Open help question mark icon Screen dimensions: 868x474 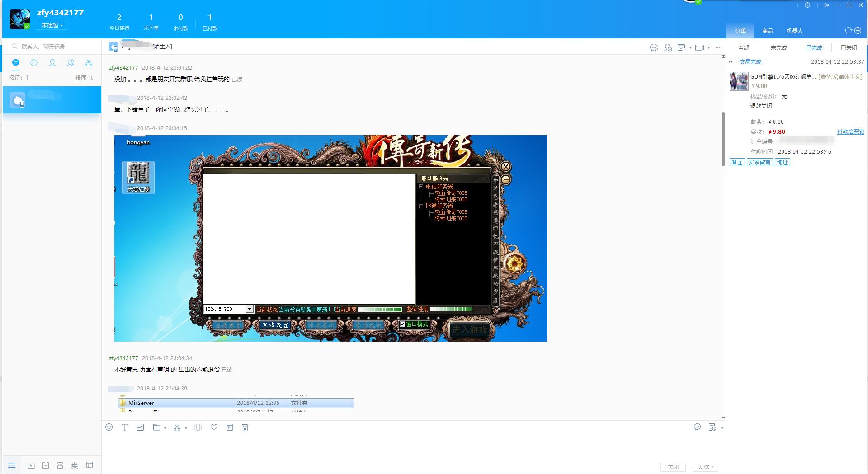(x=807, y=5)
